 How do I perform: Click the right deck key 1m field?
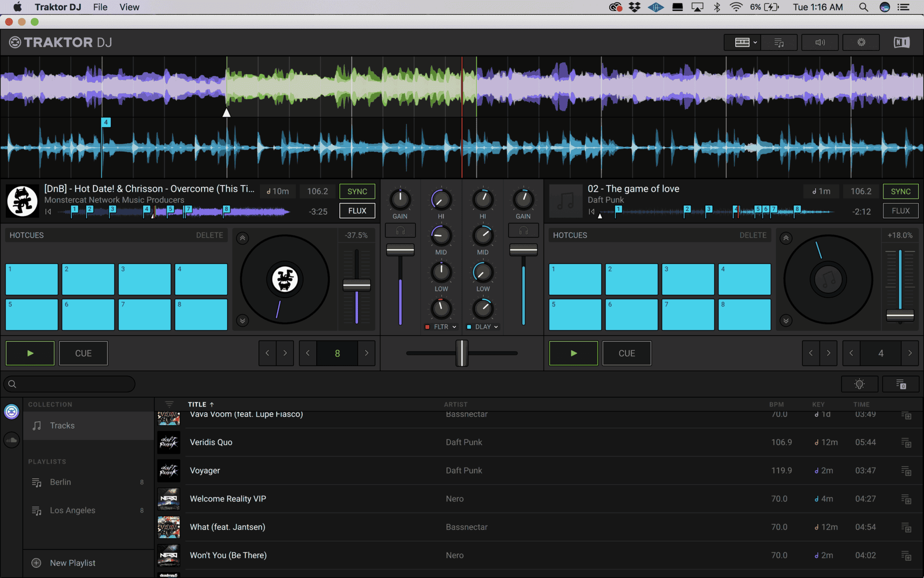tap(821, 191)
